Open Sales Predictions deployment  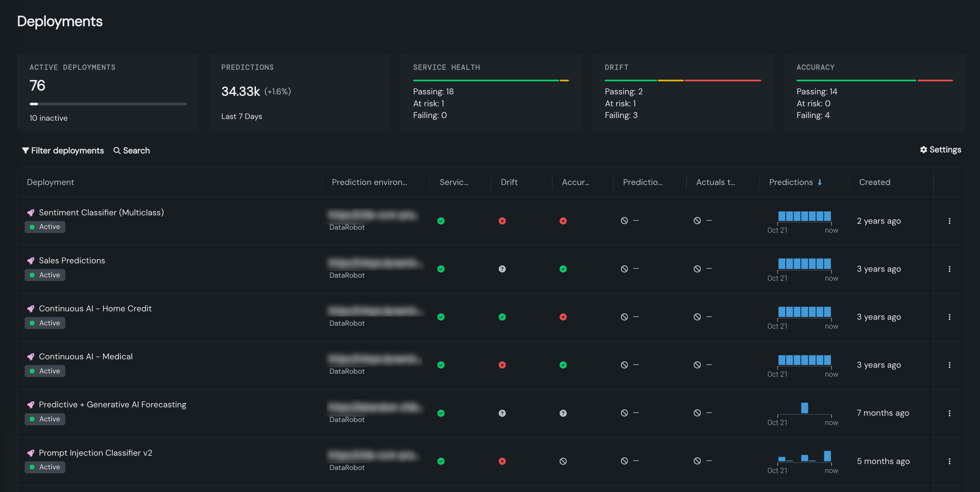coord(72,260)
